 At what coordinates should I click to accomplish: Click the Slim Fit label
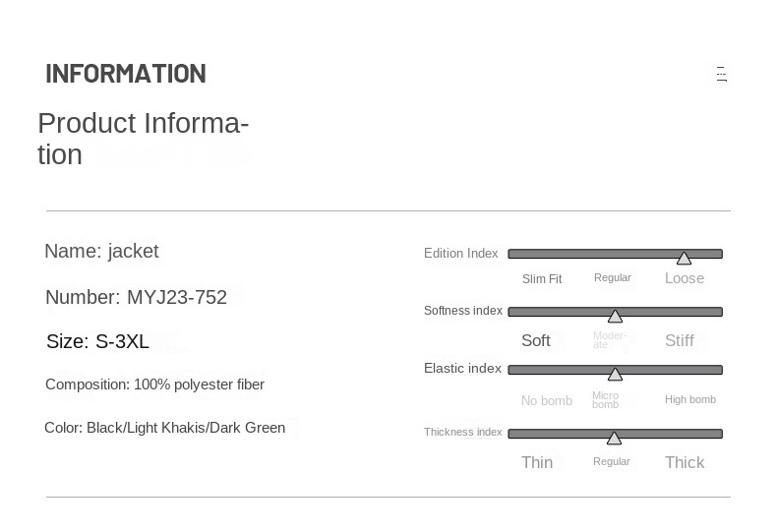pos(542,279)
